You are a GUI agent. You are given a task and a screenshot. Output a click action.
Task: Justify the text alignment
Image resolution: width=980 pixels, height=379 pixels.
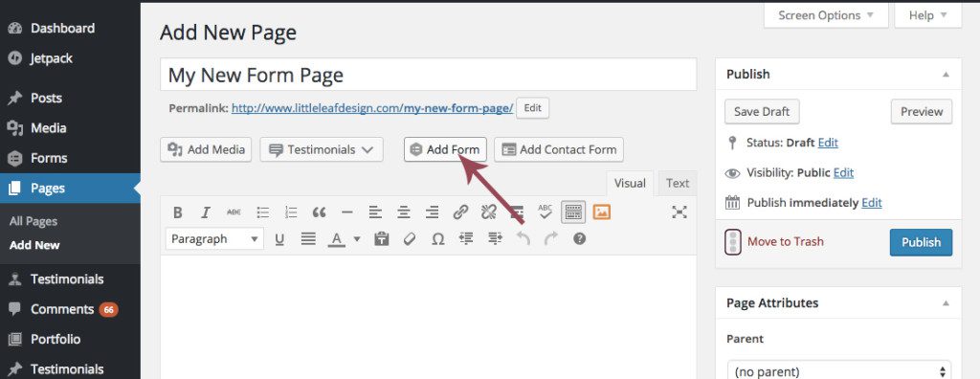click(x=308, y=239)
